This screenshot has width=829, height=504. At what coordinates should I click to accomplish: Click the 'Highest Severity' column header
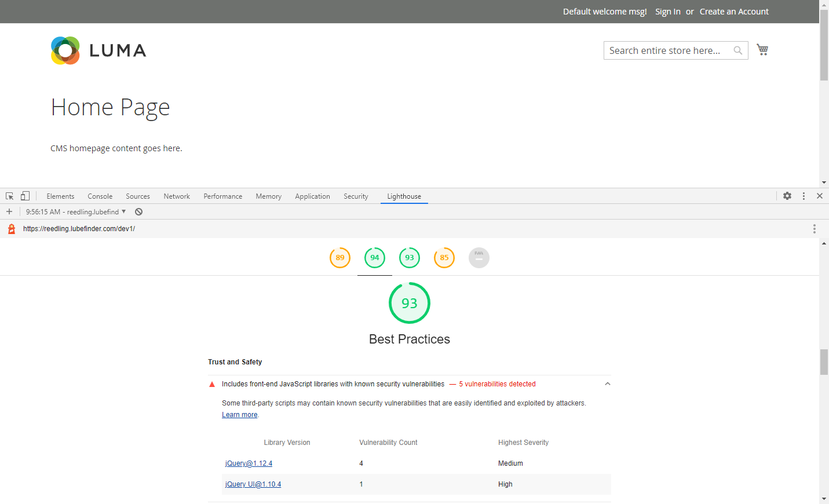[523, 443]
